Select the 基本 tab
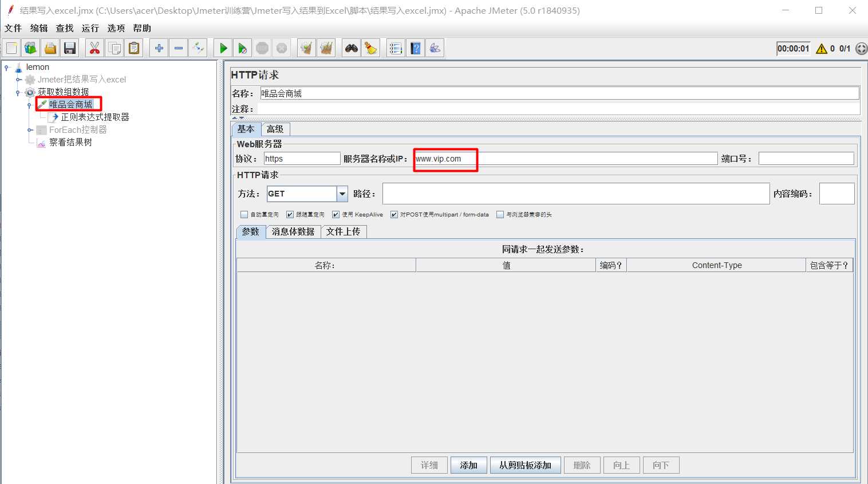Image resolution: width=868 pixels, height=484 pixels. (246, 129)
